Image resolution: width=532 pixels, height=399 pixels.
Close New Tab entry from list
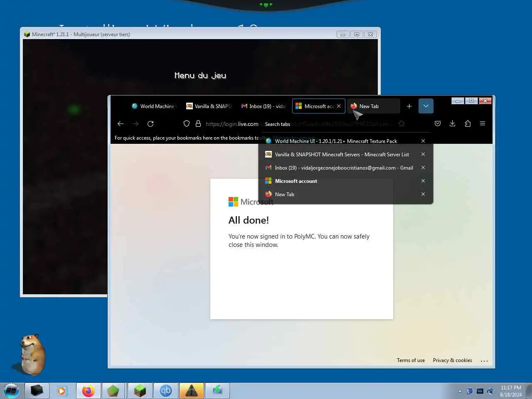point(423,194)
